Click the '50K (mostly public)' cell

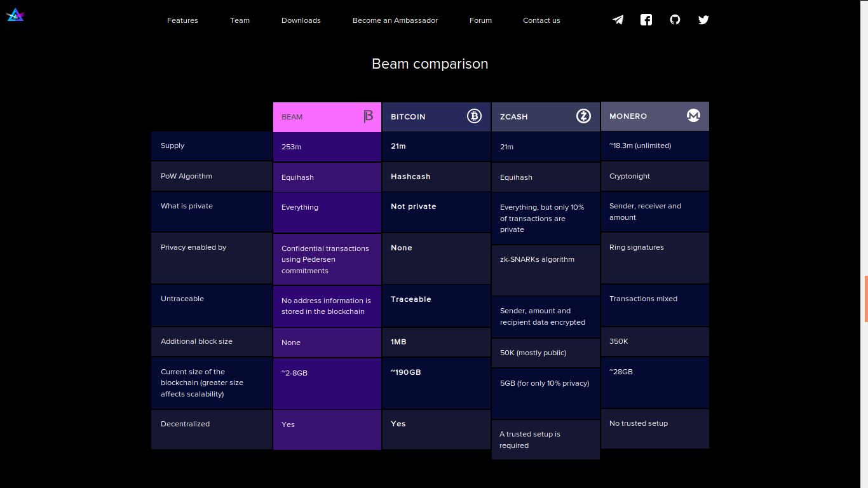(x=546, y=353)
